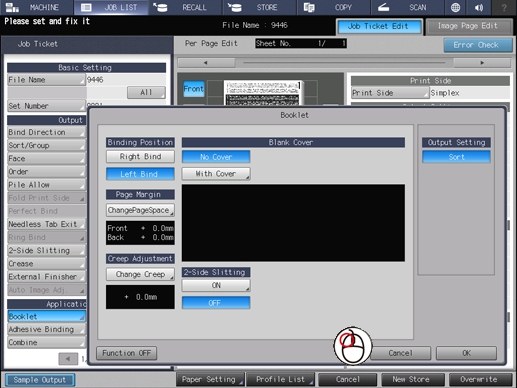This screenshot has width=517, height=388.
Task: Click the speaker volume icon
Action: pos(479,7)
